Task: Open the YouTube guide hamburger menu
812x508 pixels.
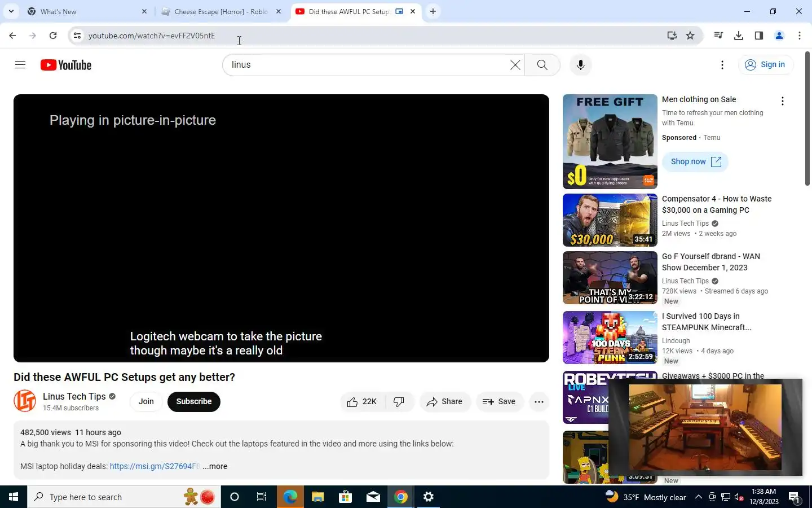Action: click(x=20, y=65)
